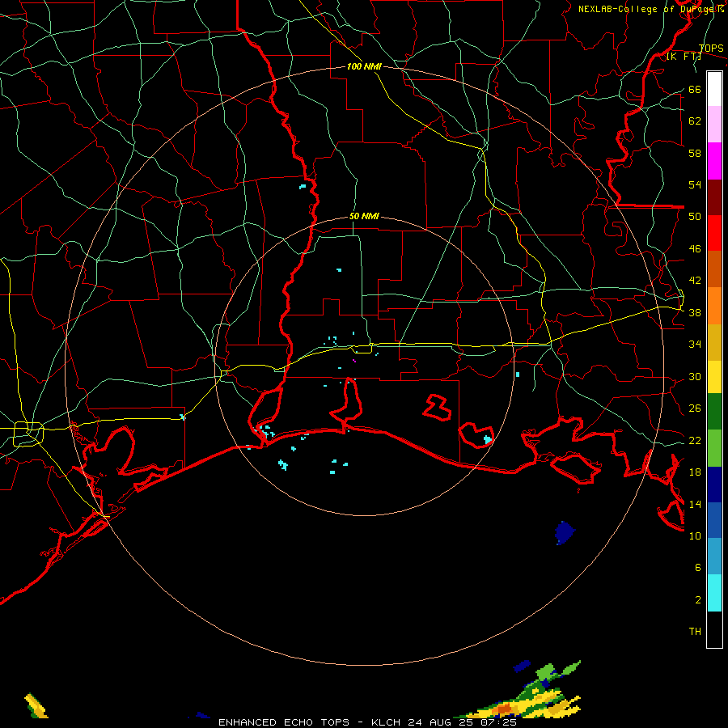Click the bright red legend swatch
This screenshot has width=728, height=728.
click(x=714, y=233)
